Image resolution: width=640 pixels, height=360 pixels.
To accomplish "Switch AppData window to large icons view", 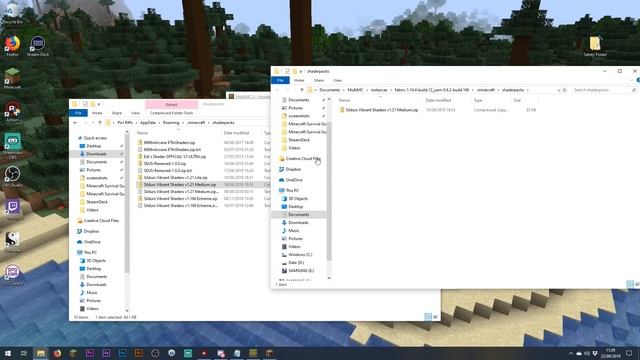I will pyautogui.click(x=436, y=317).
